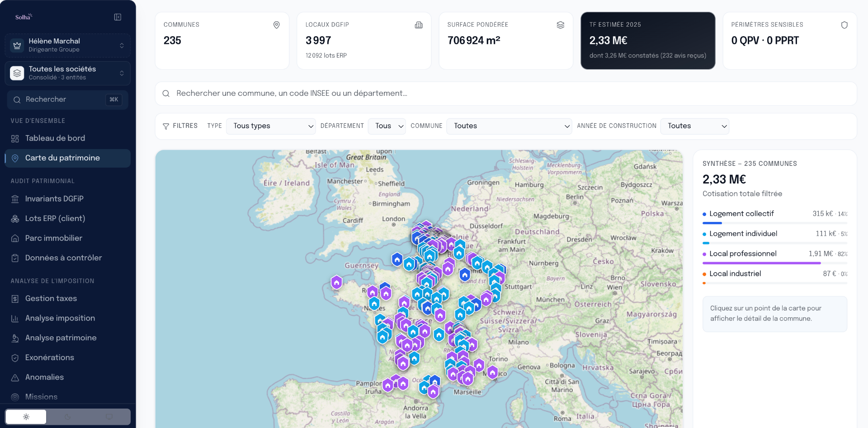Click the Analyse imposition bar chart icon
Viewport: 868px width, 428px height.
click(15, 319)
